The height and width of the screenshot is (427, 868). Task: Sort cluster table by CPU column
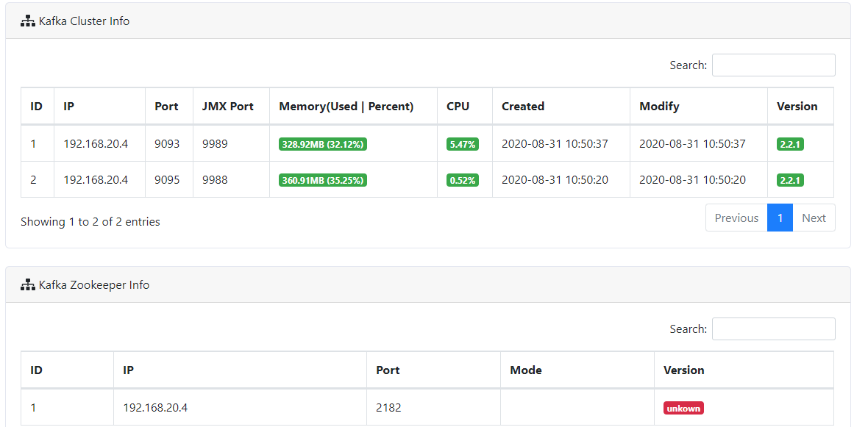pyautogui.click(x=464, y=106)
